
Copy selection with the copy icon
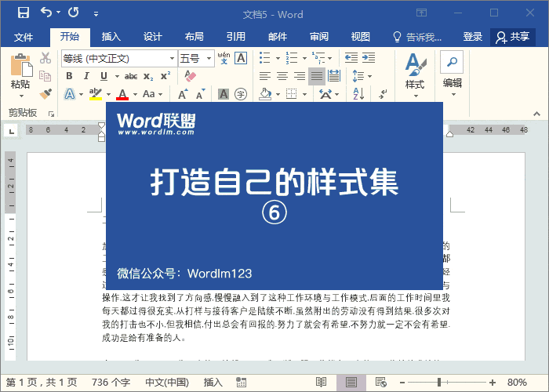pyautogui.click(x=45, y=75)
